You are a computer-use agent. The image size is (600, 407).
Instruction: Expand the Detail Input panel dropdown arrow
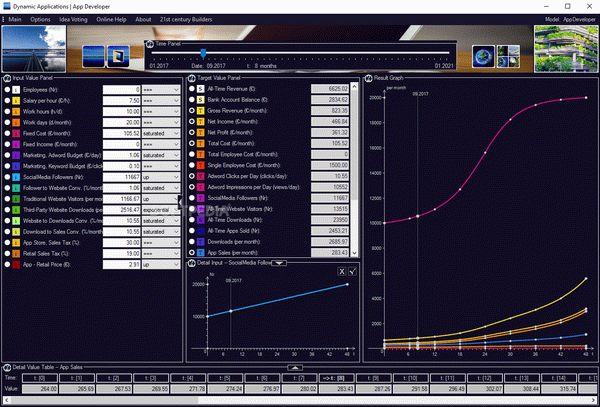coord(279,263)
